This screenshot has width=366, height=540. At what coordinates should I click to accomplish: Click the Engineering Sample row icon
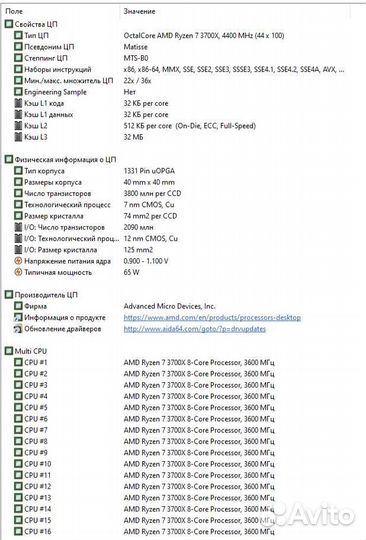pos(18,92)
